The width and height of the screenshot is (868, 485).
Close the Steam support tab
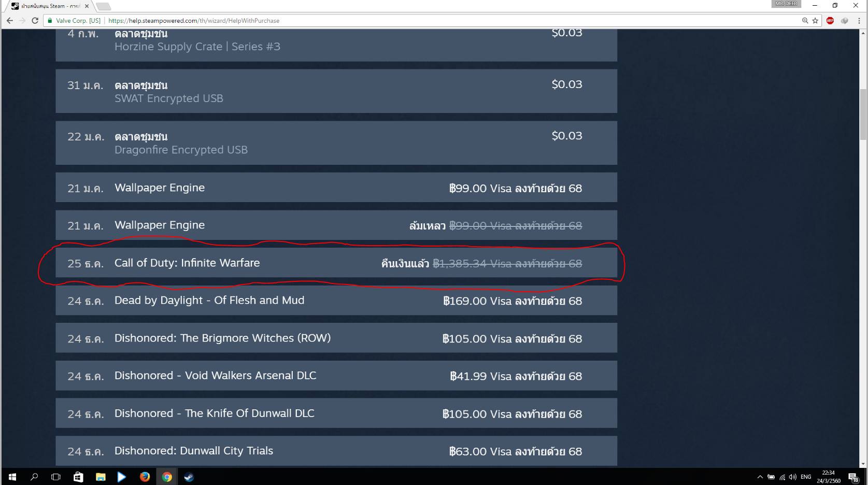[x=87, y=6]
